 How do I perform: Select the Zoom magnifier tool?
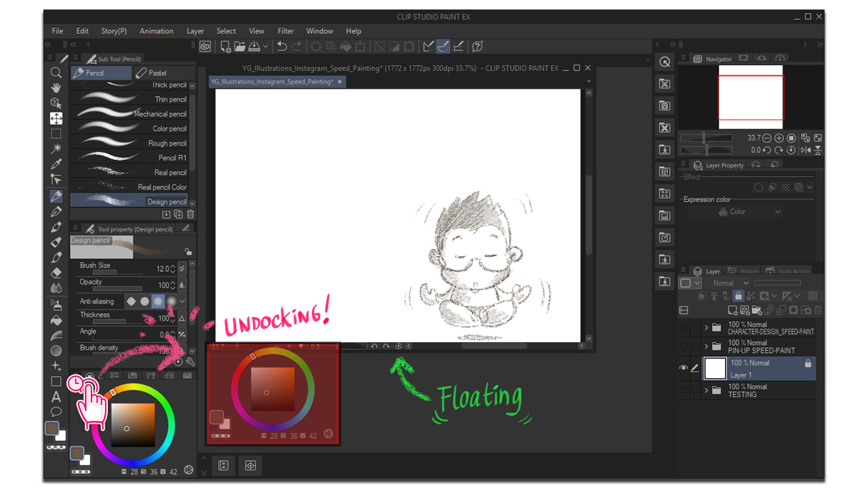[x=56, y=73]
